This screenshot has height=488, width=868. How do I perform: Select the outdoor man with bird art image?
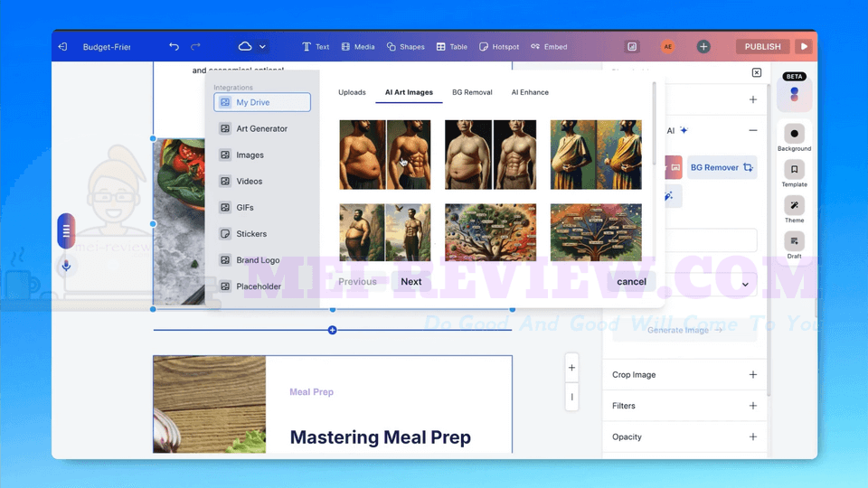pyautogui.click(x=385, y=232)
